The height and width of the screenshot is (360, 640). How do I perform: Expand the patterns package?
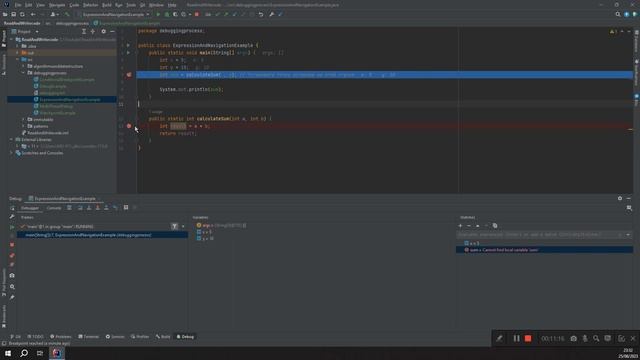pos(23,126)
